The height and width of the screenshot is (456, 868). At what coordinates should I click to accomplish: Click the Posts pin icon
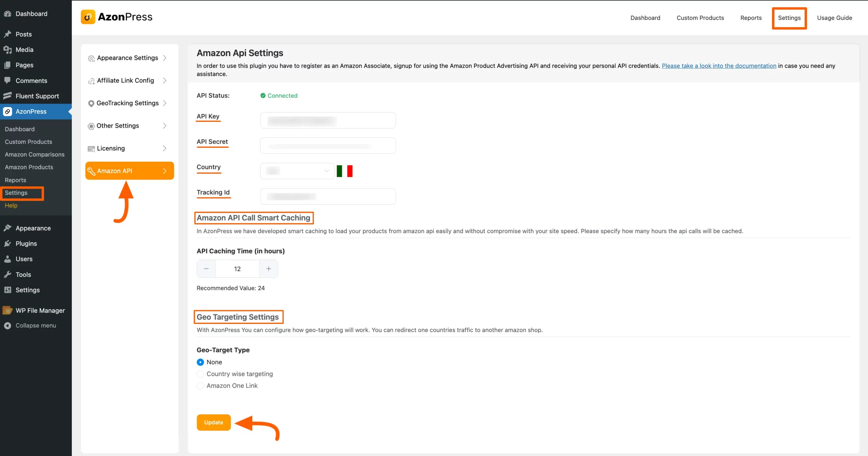pos(7,34)
